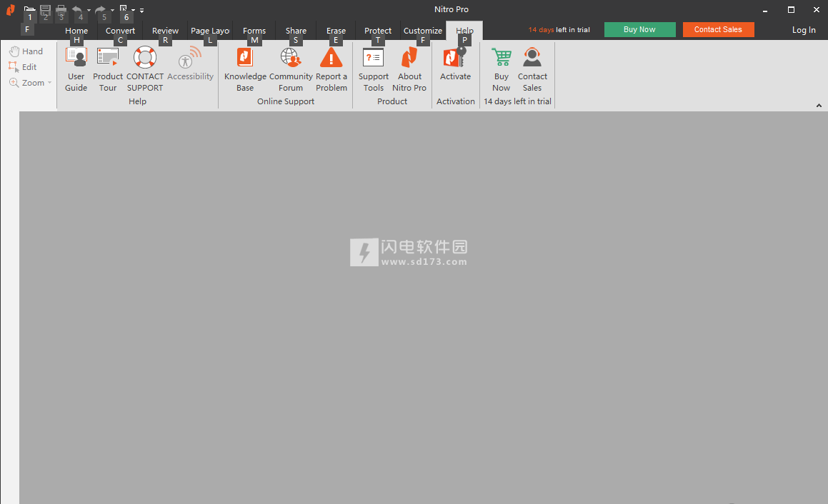This screenshot has height=504, width=828.
Task: Click the Open folder quick-access icon
Action: coord(29,9)
